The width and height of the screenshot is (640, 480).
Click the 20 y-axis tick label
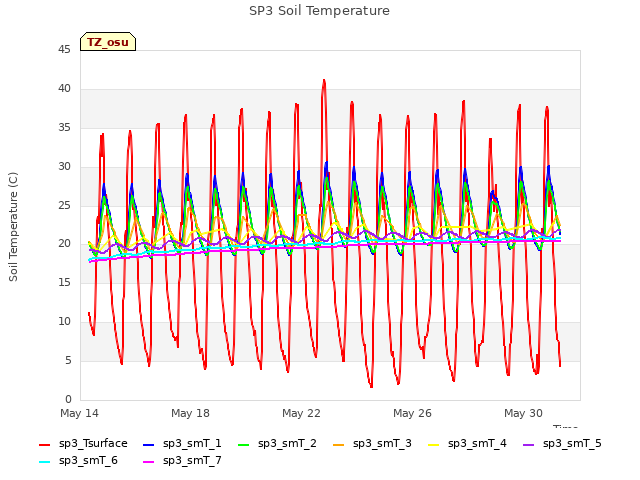coord(64,244)
